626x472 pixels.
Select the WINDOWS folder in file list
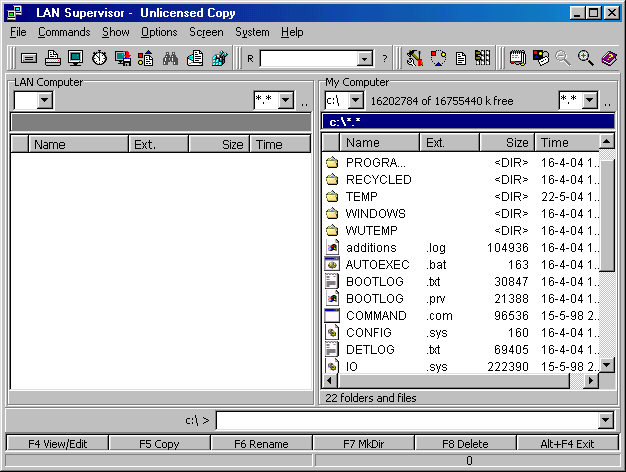click(375, 214)
